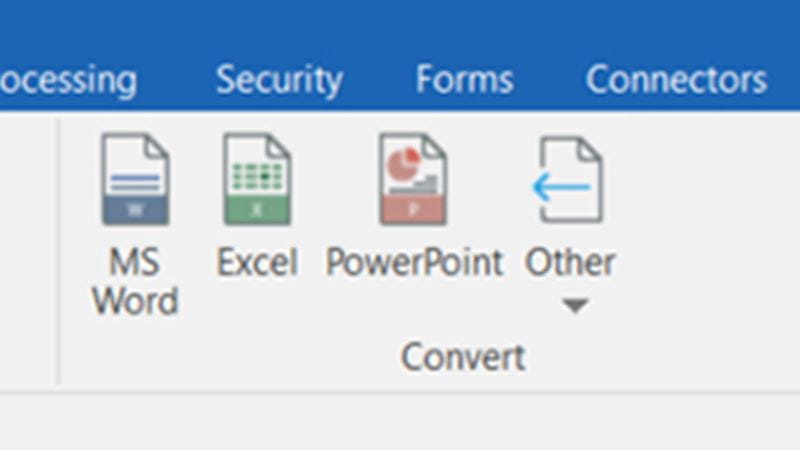This screenshot has width=800, height=450.
Task: Open the Other conversion formats label
Action: click(x=570, y=263)
